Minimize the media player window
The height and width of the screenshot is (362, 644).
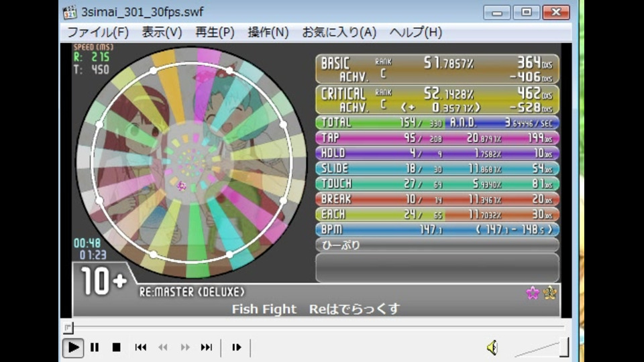[496, 12]
